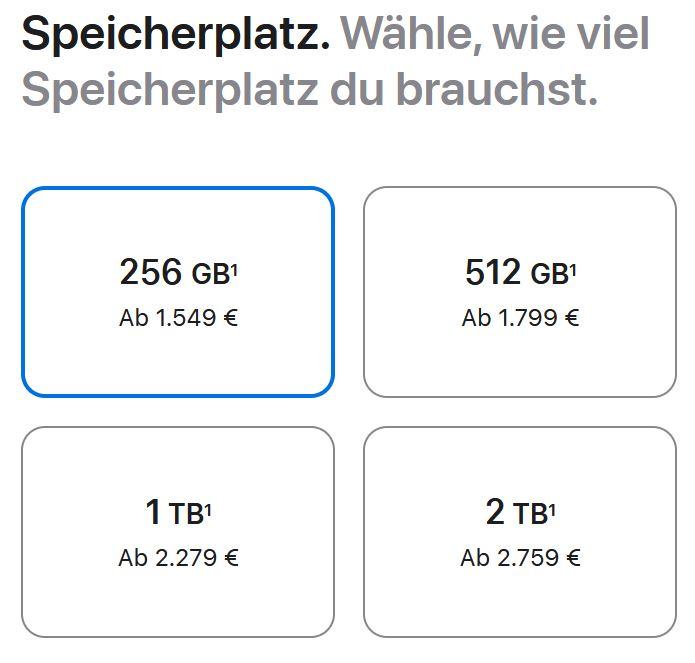Click the number "512" in second card
The height and width of the screenshot is (663, 695).
click(493, 272)
